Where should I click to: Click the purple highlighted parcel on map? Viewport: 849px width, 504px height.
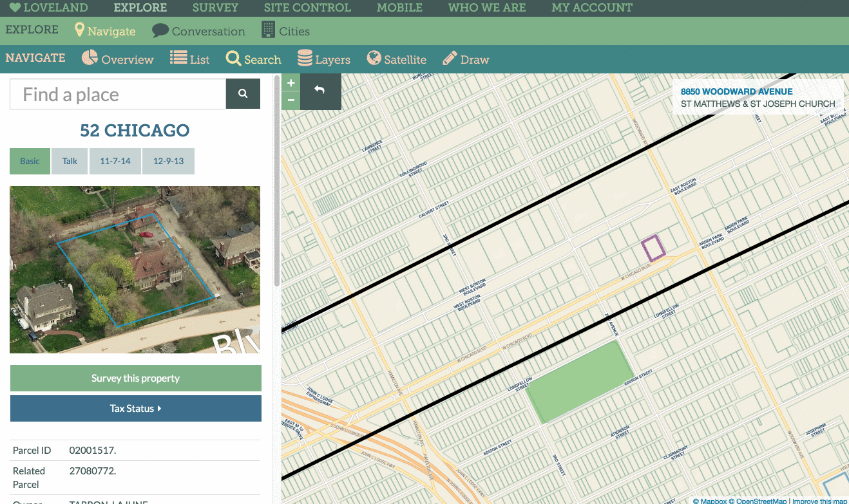pos(653,248)
